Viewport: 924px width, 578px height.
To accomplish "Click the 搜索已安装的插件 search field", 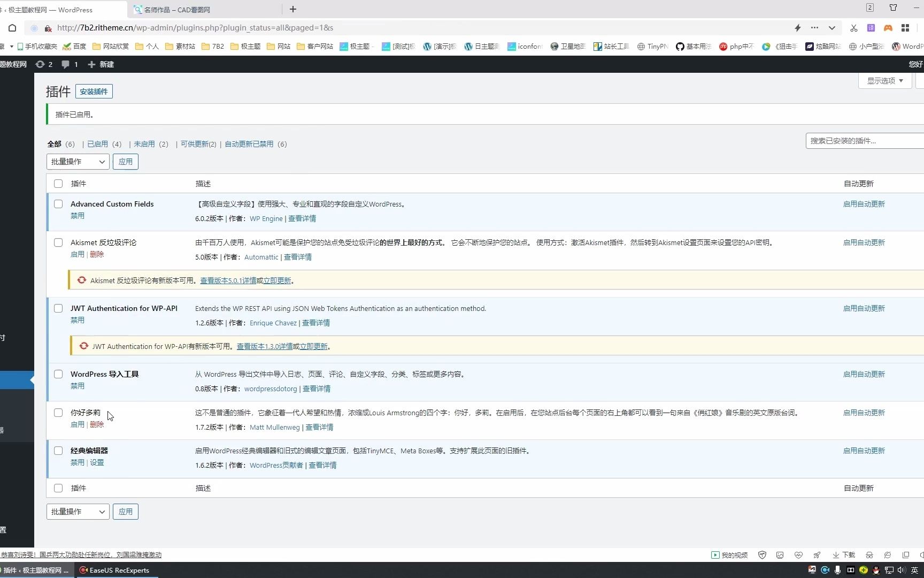I will click(x=865, y=141).
